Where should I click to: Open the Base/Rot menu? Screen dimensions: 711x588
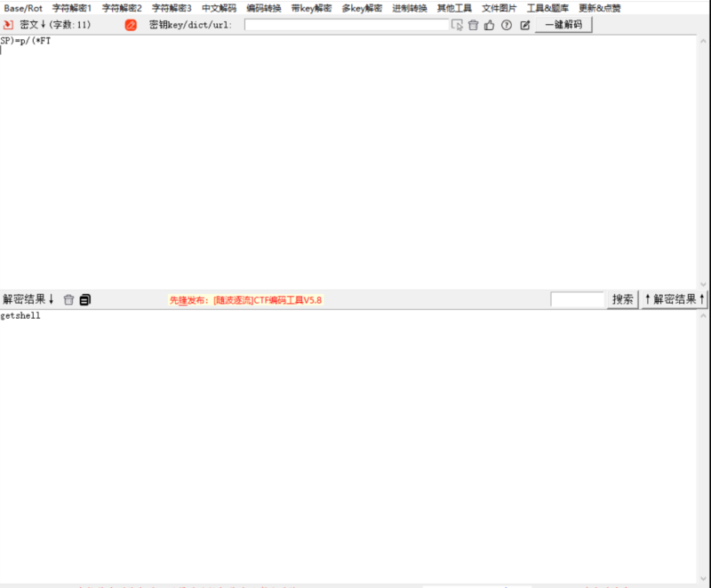point(22,7)
